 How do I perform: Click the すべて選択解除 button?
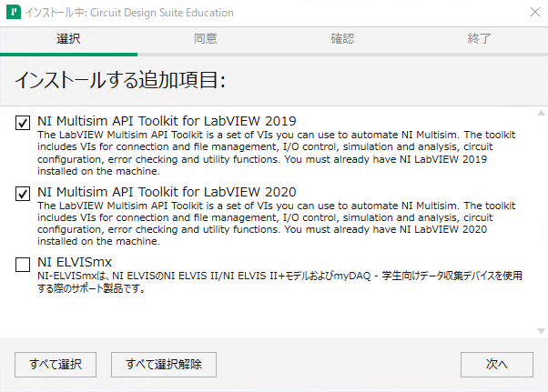[x=164, y=365]
